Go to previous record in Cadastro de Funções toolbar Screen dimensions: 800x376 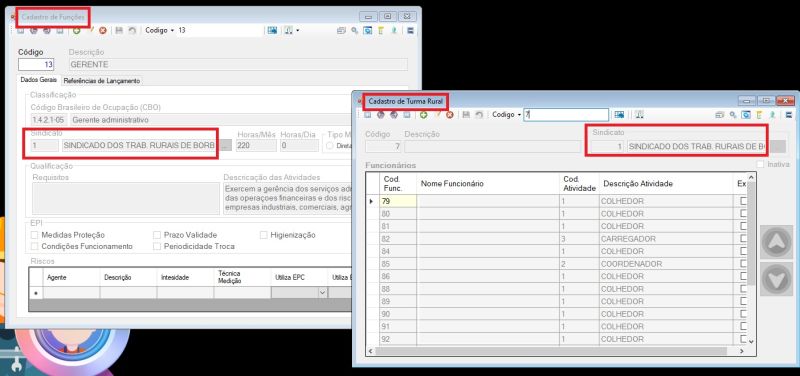click(x=34, y=31)
